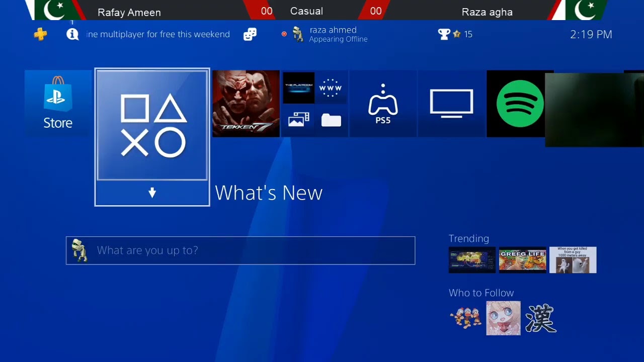The width and height of the screenshot is (644, 362).
Task: Open the first Trending thumbnail
Action: coord(472,260)
